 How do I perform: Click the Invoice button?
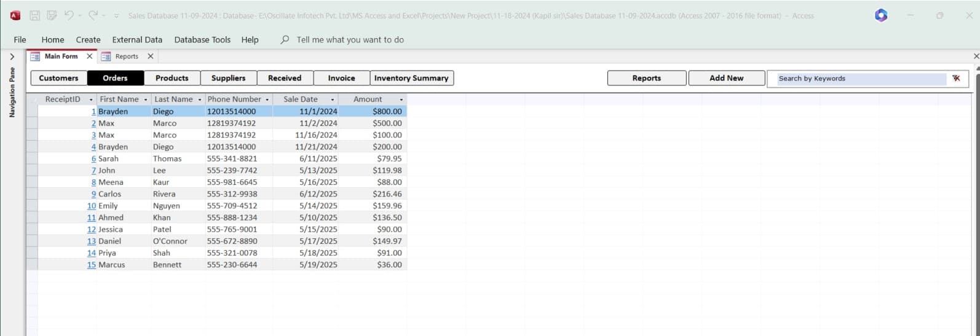point(341,78)
